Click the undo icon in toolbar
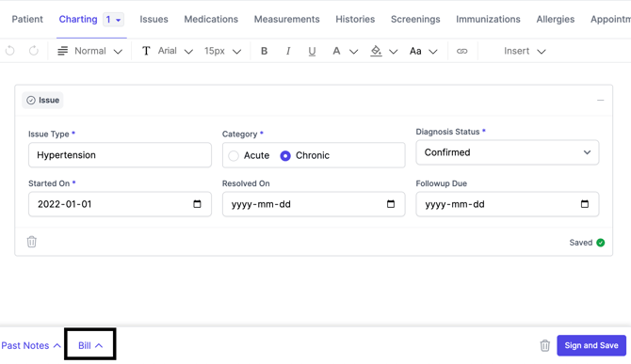The width and height of the screenshot is (631, 364). 10,51
